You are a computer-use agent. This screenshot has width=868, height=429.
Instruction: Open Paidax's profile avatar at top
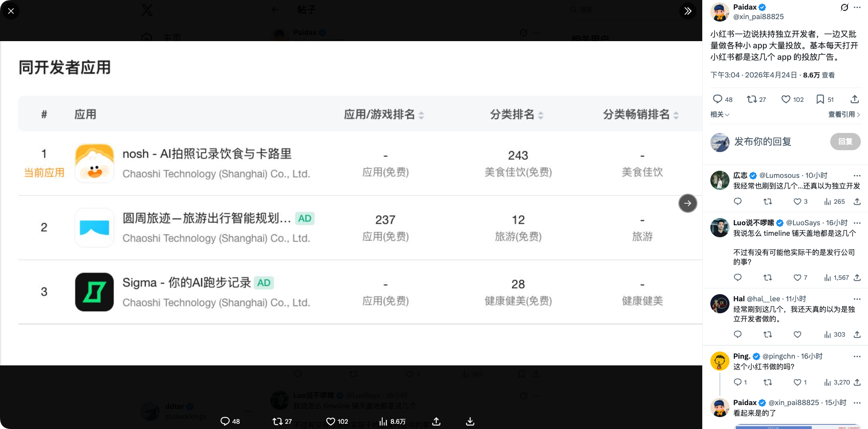(719, 12)
